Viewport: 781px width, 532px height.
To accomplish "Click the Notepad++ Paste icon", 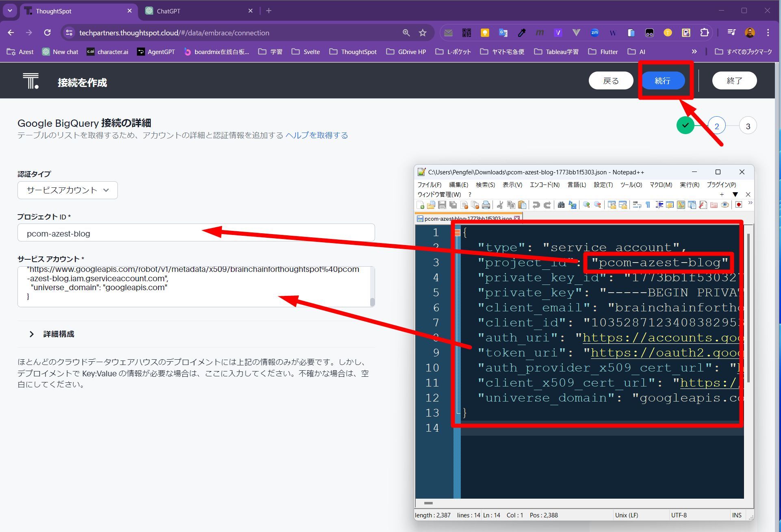I will point(522,205).
